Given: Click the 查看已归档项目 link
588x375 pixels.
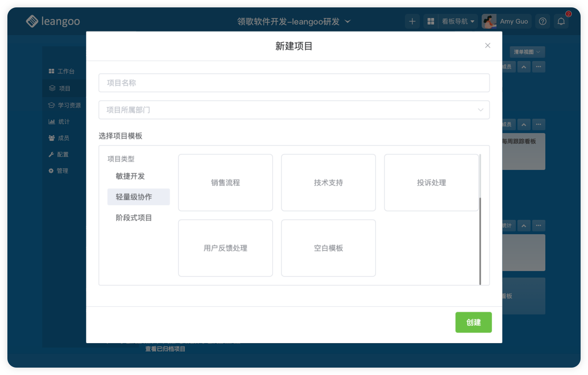Looking at the screenshot, I should pyautogui.click(x=165, y=349).
